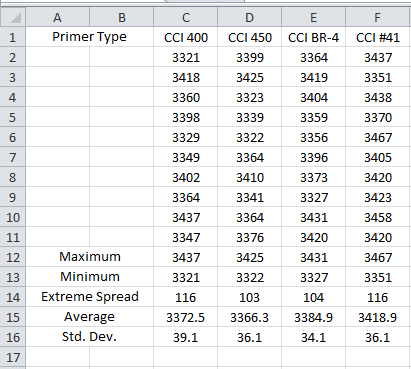Select cell containing 3359
411x369 pixels.
coord(314,117)
